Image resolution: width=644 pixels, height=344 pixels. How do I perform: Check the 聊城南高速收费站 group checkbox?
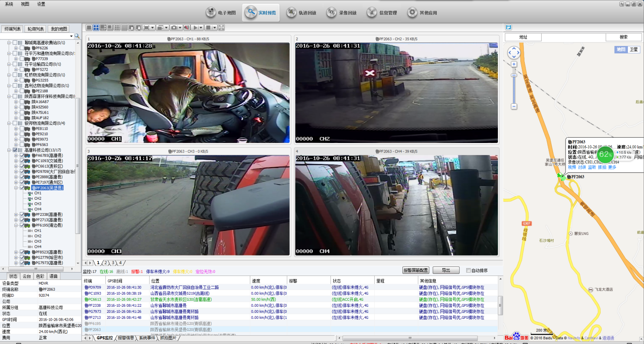15,42
